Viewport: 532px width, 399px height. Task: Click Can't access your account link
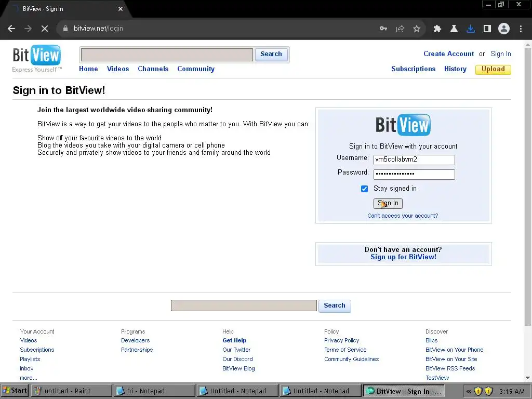[403, 216]
